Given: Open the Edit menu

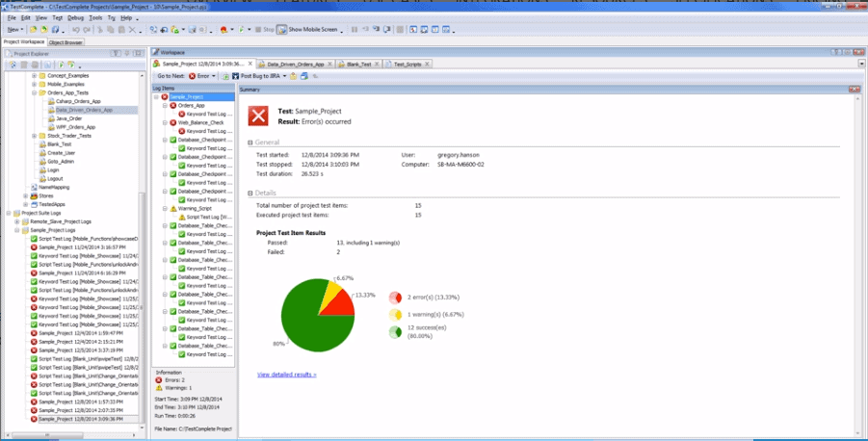Looking at the screenshot, I should click(x=25, y=17).
